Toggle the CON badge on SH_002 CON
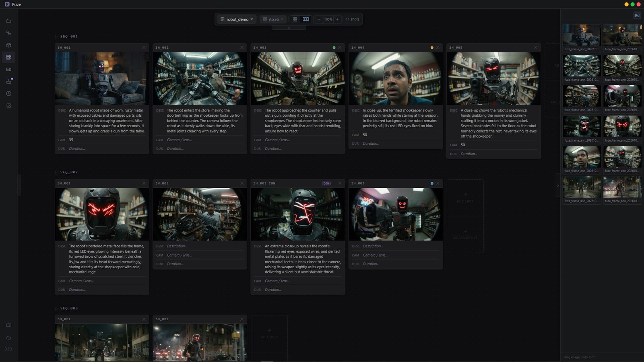This screenshot has width=644, height=362. [x=326, y=183]
